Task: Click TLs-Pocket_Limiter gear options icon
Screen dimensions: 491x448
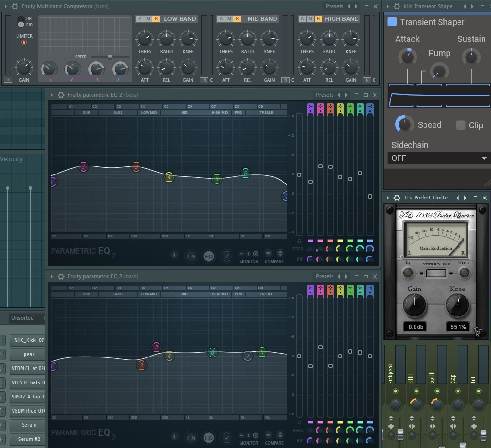Action: click(x=397, y=198)
